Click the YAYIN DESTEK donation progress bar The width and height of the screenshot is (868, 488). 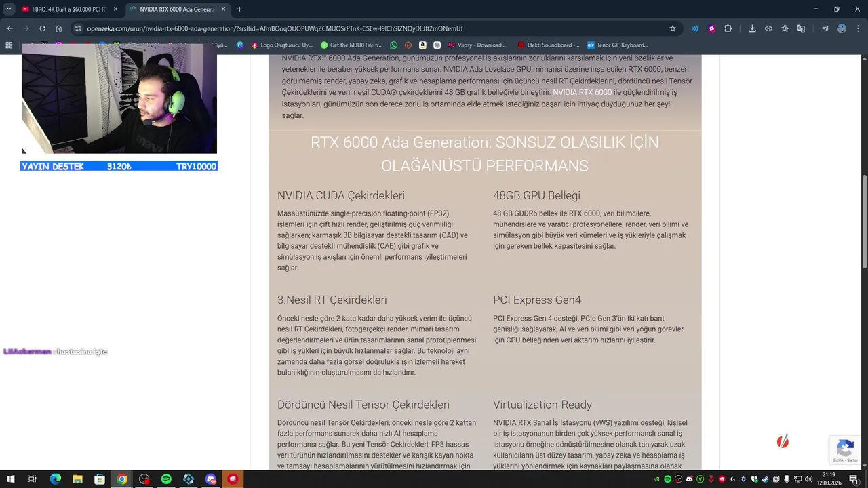click(119, 166)
